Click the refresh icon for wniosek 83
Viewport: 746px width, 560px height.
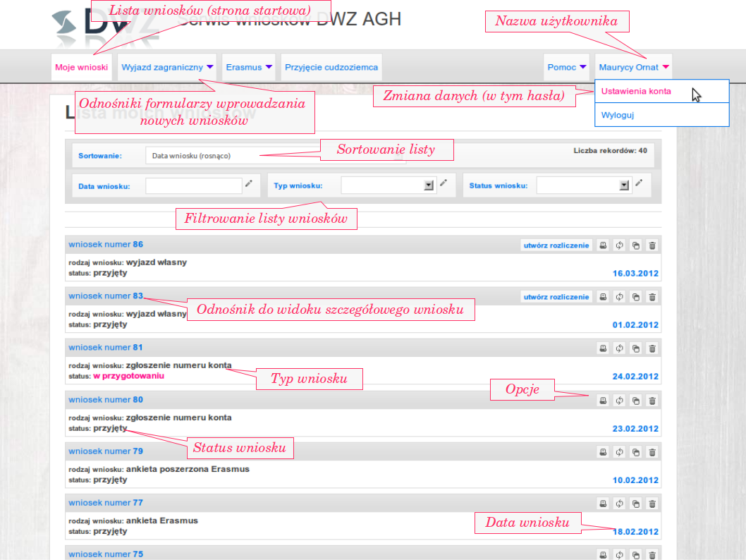tap(620, 297)
